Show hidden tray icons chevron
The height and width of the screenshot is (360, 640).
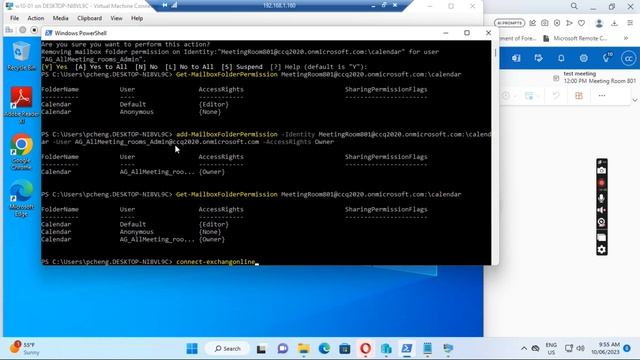pyautogui.click(x=524, y=349)
